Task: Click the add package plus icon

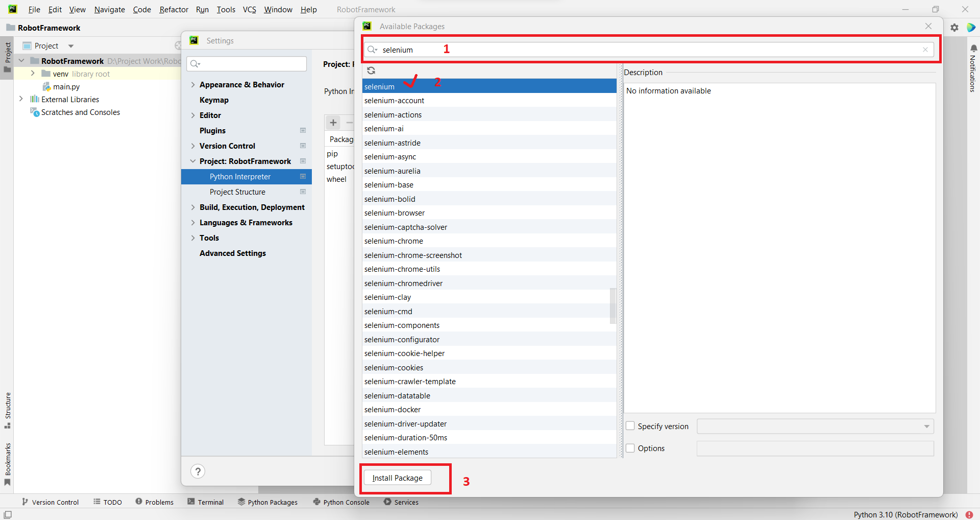Action: coord(333,123)
